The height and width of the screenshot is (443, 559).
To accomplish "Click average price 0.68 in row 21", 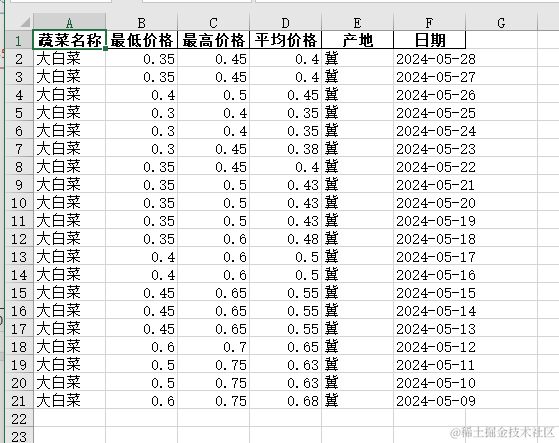I will pos(286,400).
